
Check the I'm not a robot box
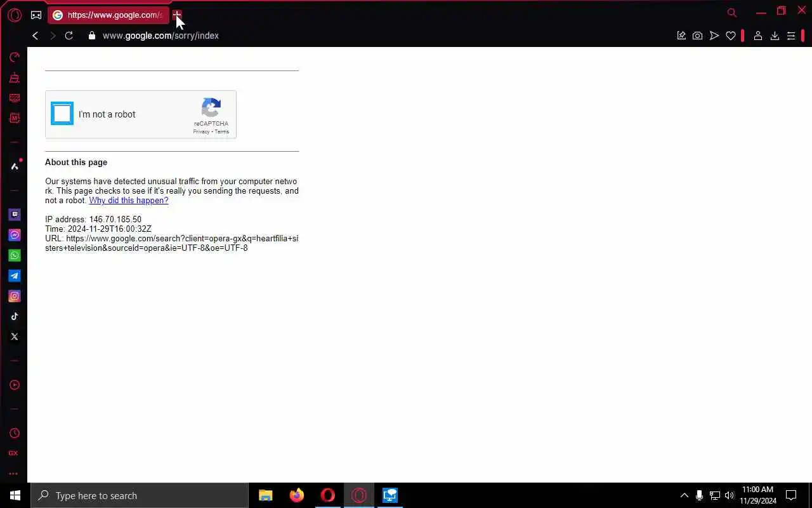coord(62,114)
